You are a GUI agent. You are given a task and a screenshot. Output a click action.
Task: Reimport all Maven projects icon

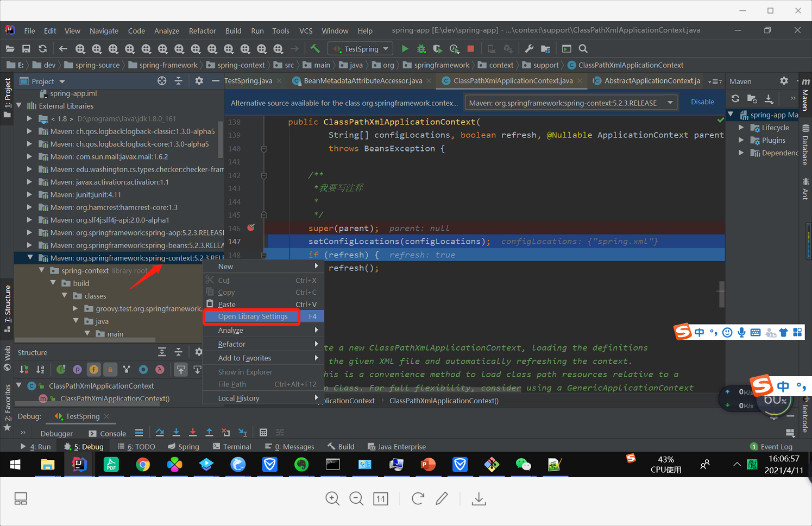click(735, 98)
